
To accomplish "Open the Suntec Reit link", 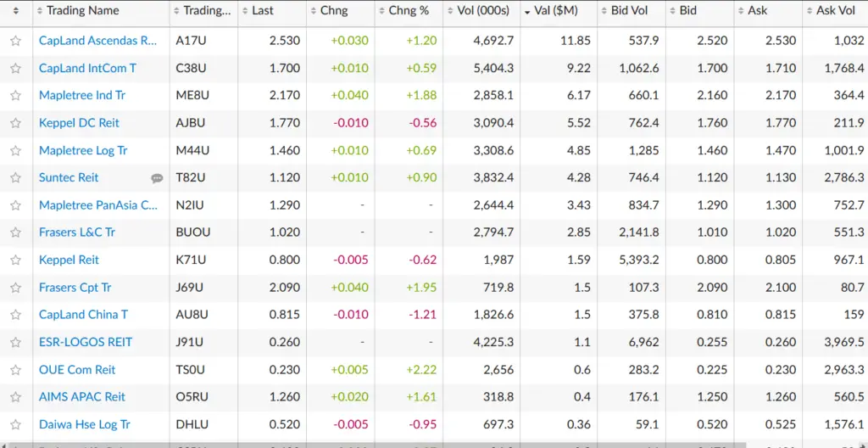I will 69,177.
